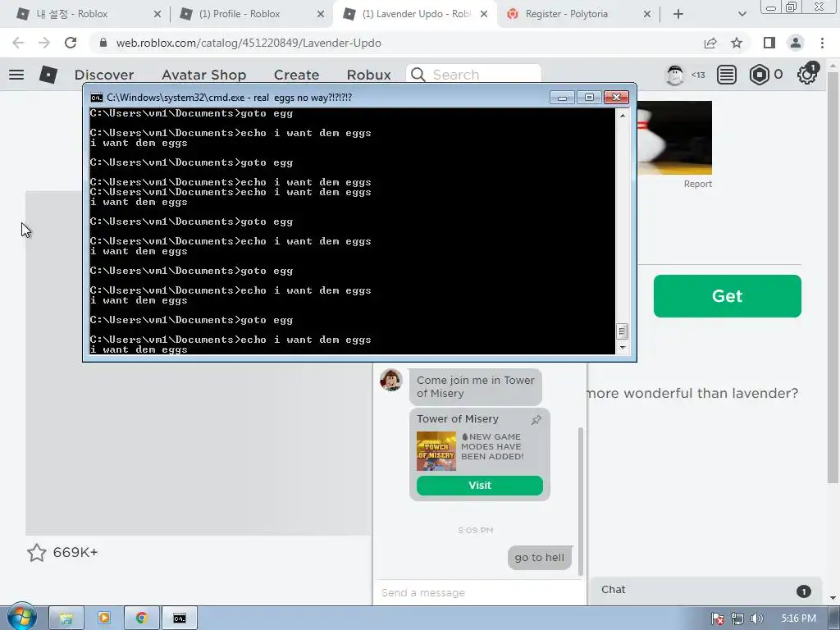Open the Chrome profile avatar icon
The height and width of the screenshot is (630, 840).
click(796, 43)
